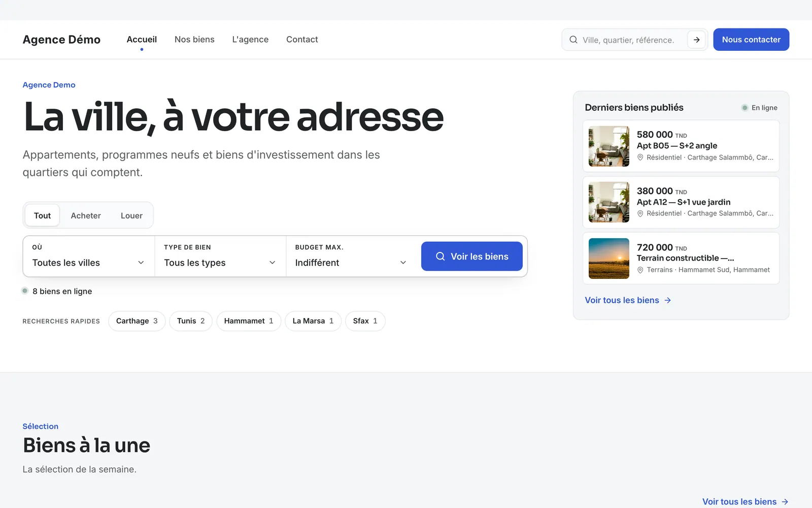The height and width of the screenshot is (508, 812).
Task: Click Biens à la une heading
Action: pos(86,446)
